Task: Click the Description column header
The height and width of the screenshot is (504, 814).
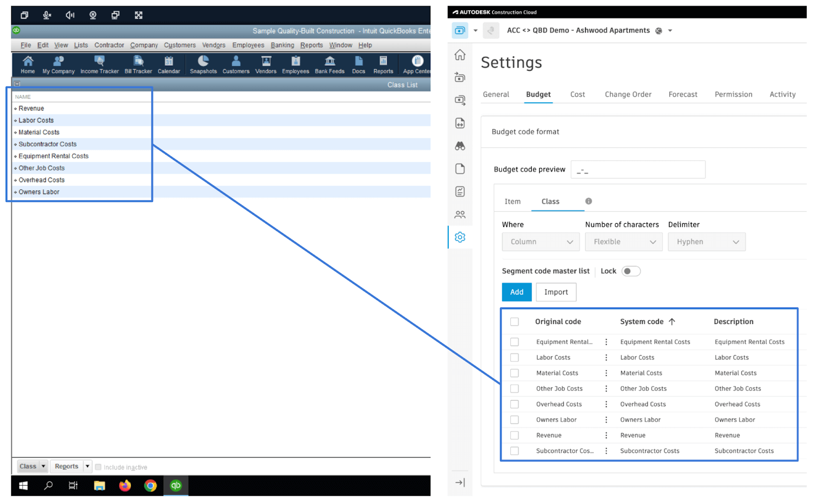Action: click(x=733, y=322)
